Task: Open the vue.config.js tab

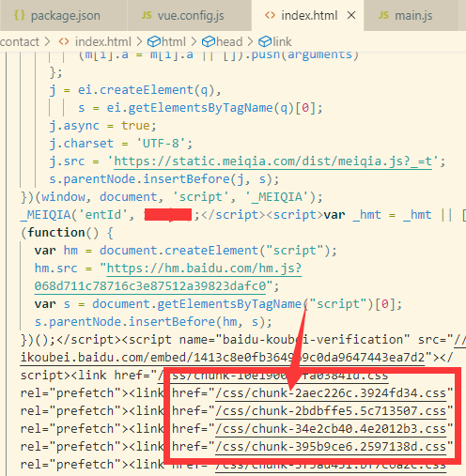Action: [x=189, y=15]
